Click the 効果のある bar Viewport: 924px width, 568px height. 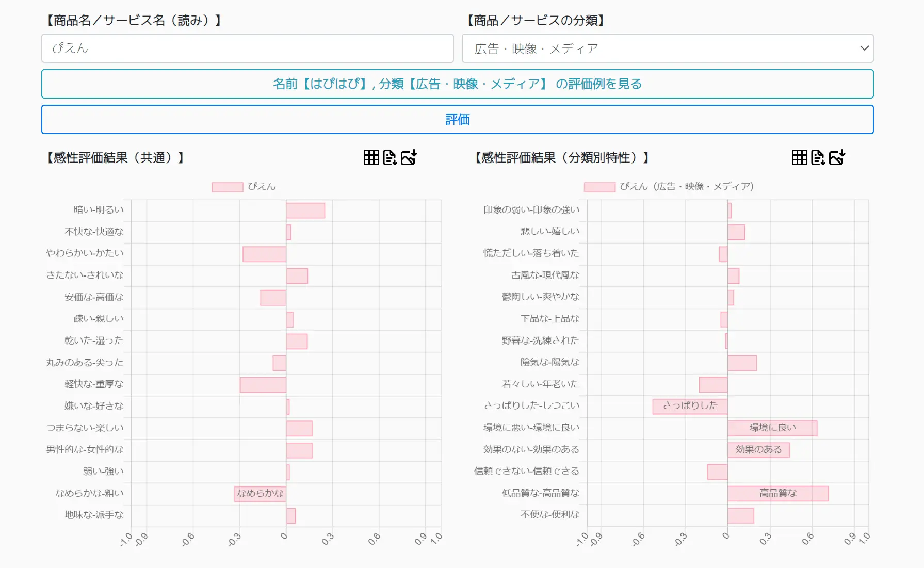pos(758,450)
